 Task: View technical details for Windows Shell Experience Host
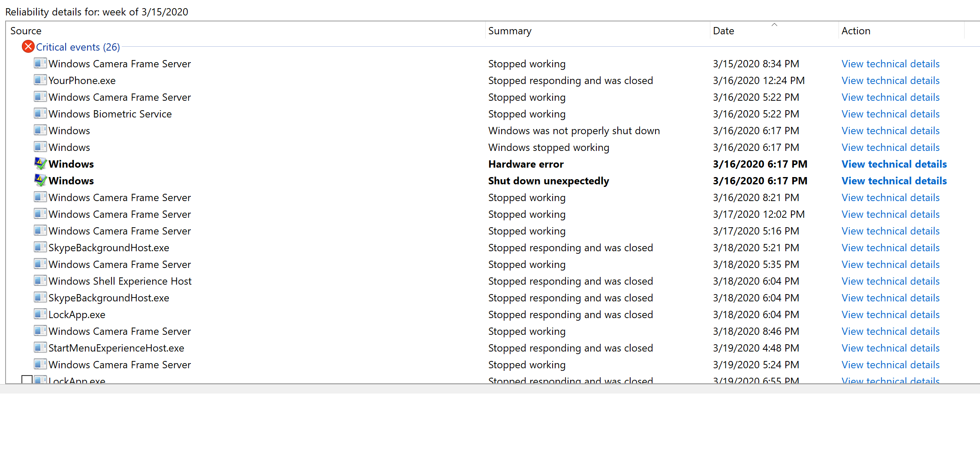[890, 281]
